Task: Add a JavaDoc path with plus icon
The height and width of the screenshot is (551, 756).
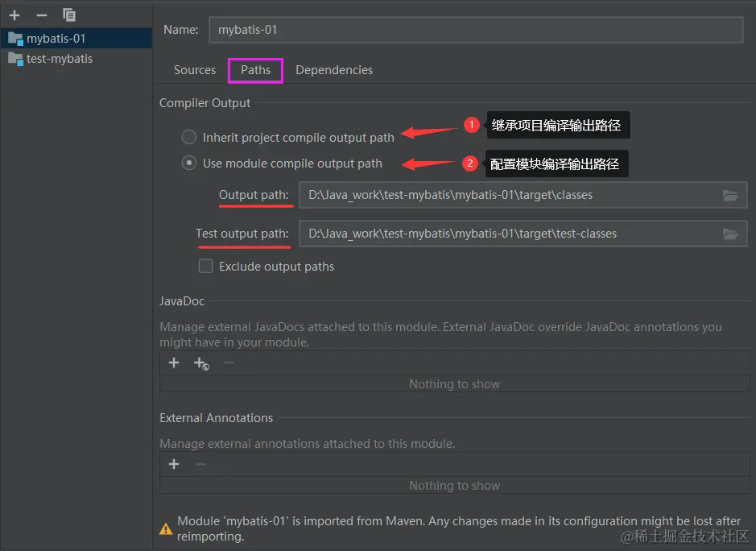Action: click(x=174, y=362)
